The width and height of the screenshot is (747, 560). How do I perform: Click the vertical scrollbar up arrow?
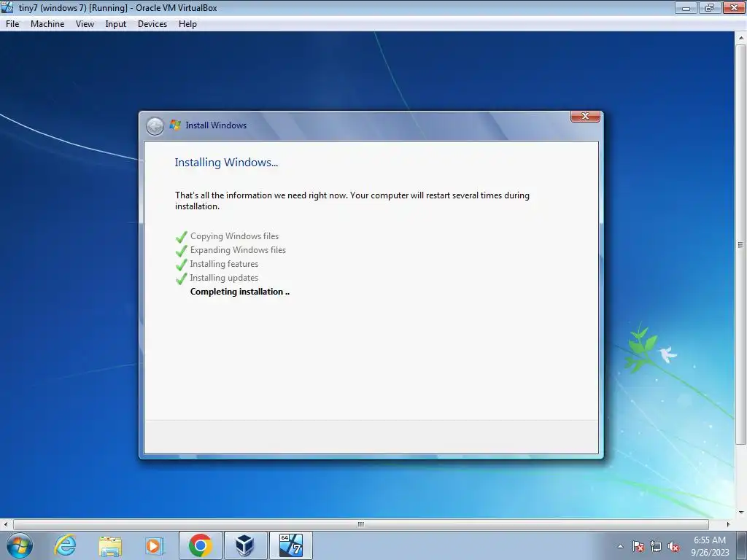[741, 38]
